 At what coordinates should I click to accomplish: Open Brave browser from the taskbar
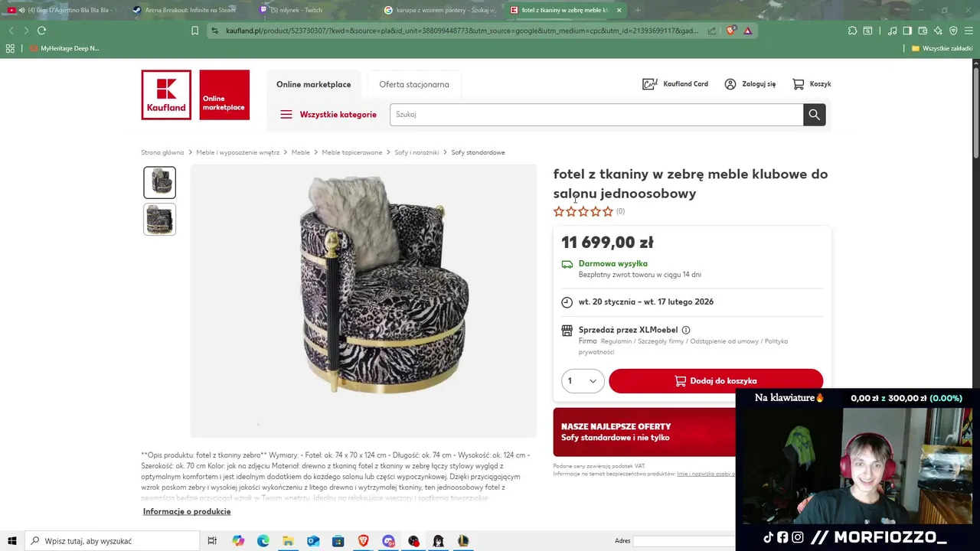click(363, 541)
